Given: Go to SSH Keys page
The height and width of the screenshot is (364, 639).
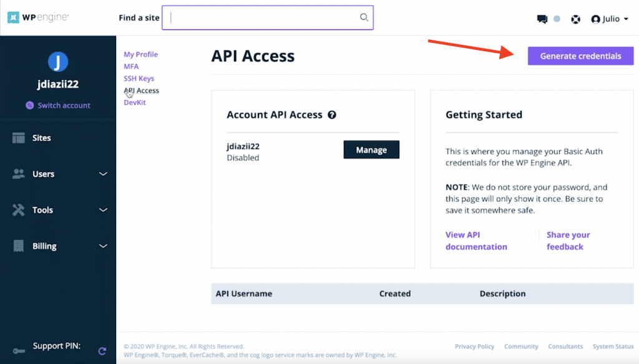Looking at the screenshot, I should 139,79.
